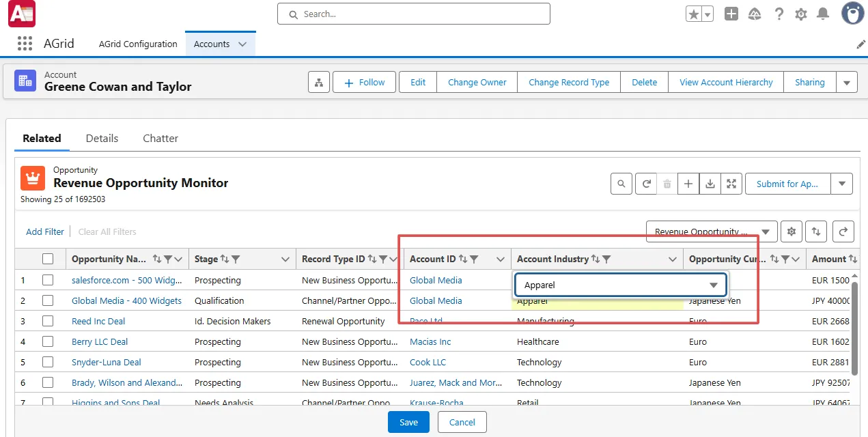This screenshot has height=437, width=868.
Task: Check the Brady, Wilson and Alexander row
Action: click(48, 382)
